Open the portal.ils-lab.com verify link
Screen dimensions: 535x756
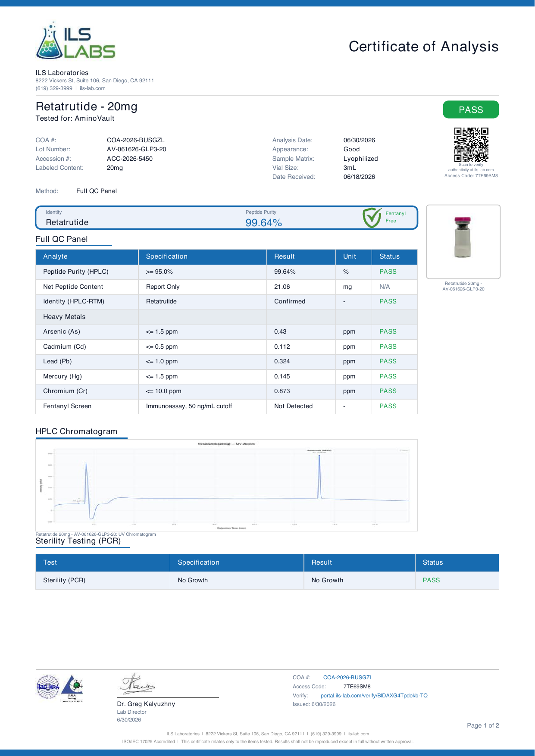coord(374,695)
